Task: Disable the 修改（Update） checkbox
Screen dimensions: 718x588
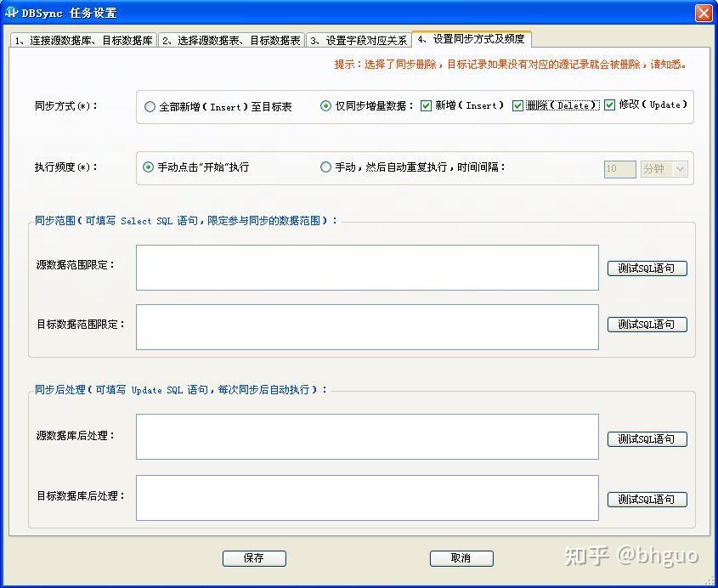Action: pos(609,106)
